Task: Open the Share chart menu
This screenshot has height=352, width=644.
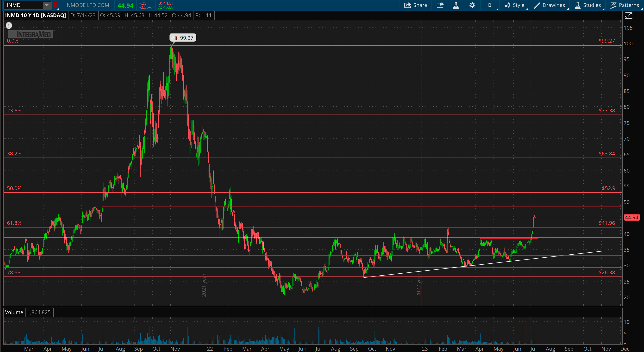Action: click(416, 5)
